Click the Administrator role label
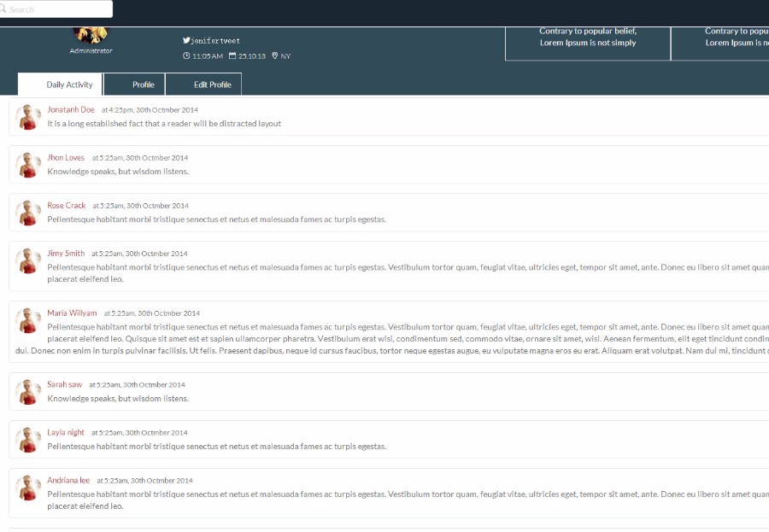769x532 pixels. [x=91, y=50]
